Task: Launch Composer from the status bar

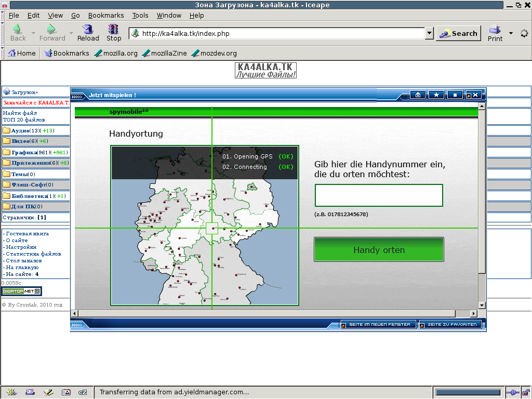Action: [x=48, y=392]
